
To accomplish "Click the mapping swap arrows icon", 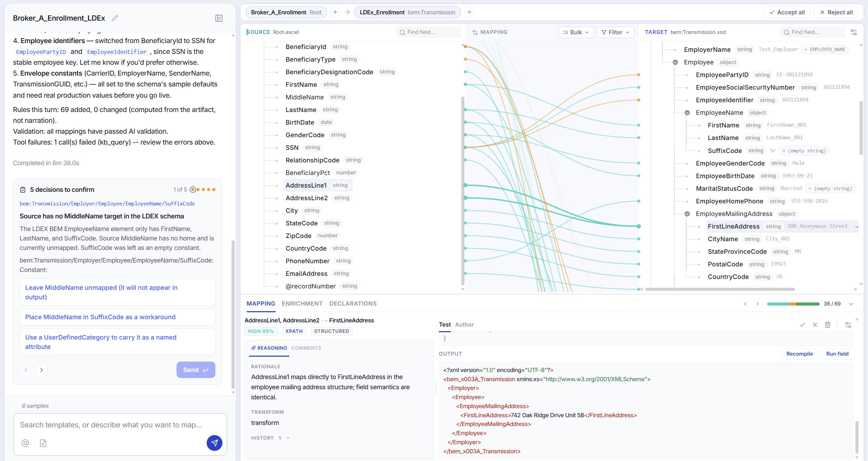I will coord(475,32).
